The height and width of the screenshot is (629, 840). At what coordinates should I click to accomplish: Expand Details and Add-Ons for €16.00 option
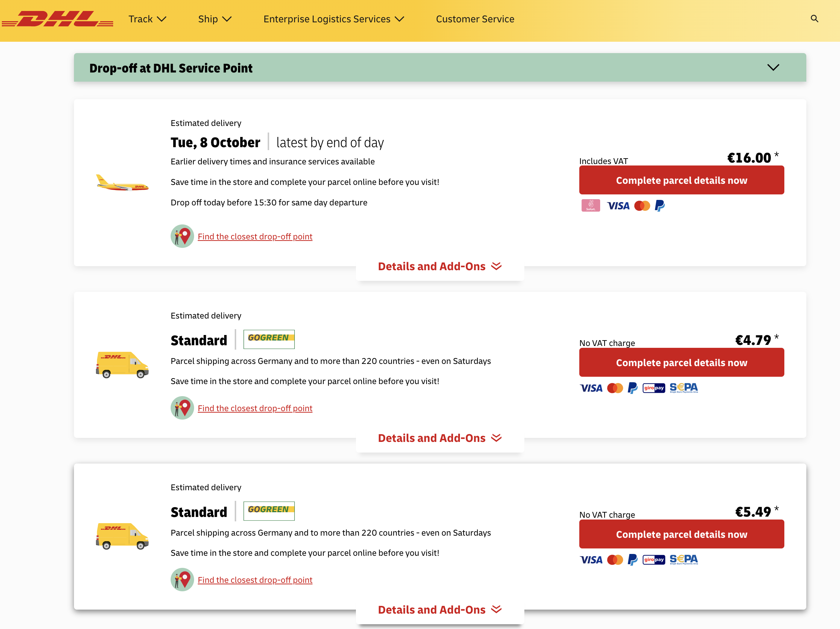[440, 267]
